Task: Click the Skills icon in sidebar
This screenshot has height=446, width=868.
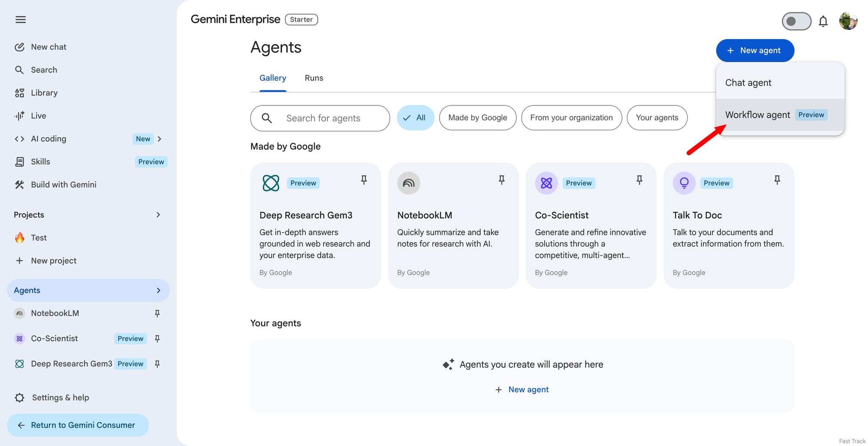Action: (x=20, y=162)
